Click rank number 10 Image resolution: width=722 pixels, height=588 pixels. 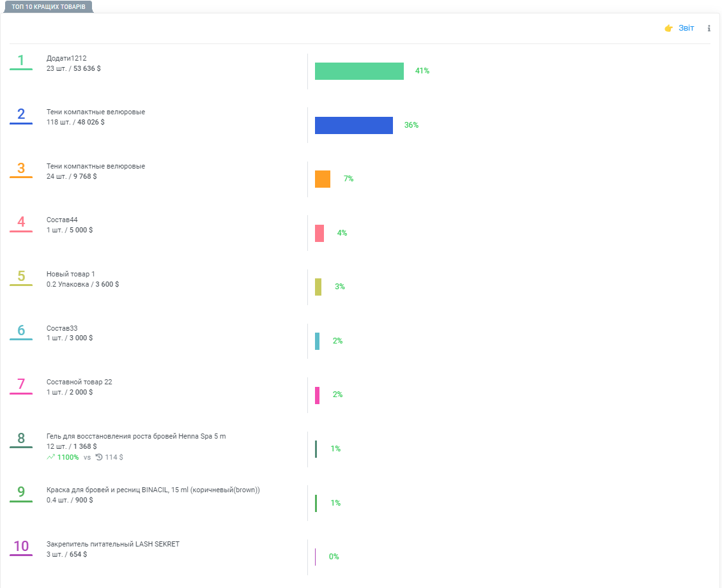pos(20,546)
